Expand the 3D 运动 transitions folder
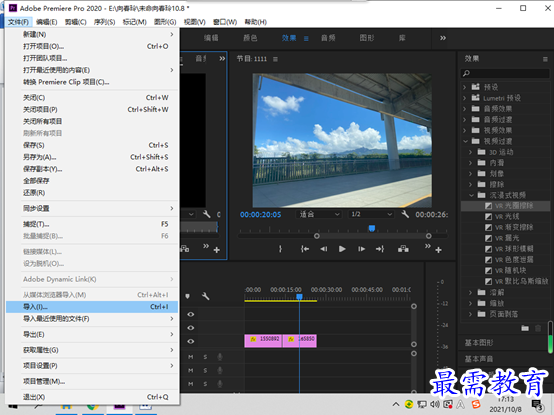 coord(470,152)
